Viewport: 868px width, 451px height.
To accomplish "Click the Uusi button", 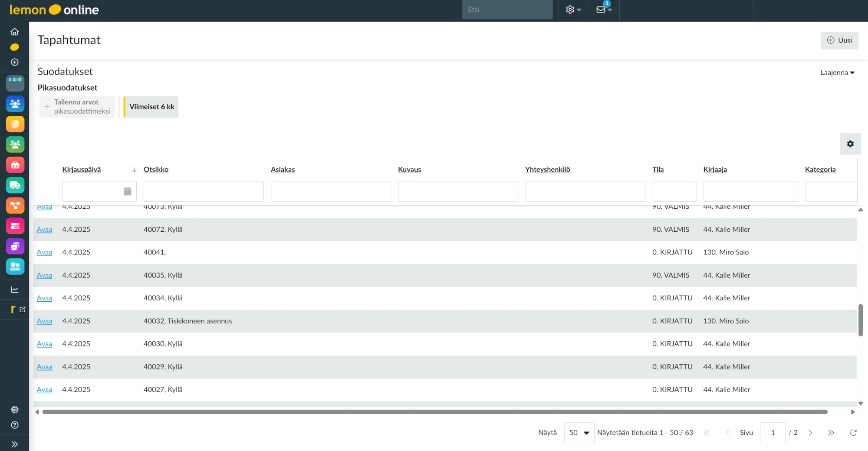I will click(839, 40).
